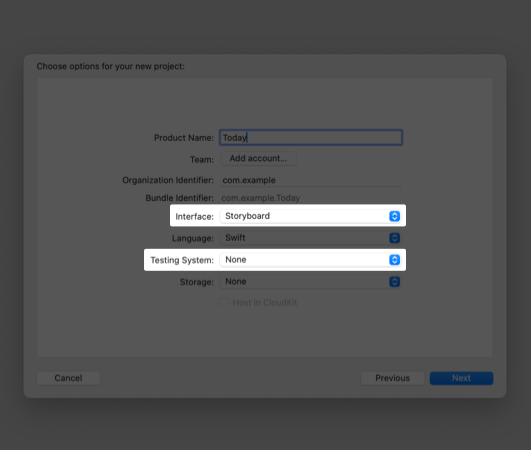This screenshot has height=450, width=531.
Task: Open the Storage dropdown
Action: click(x=310, y=282)
